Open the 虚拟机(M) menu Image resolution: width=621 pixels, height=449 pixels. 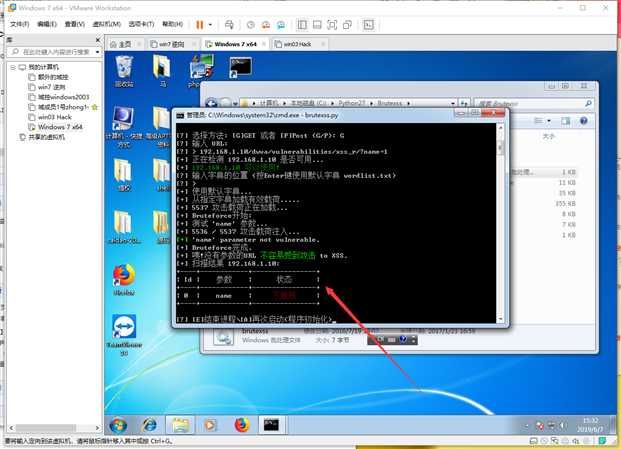point(107,24)
